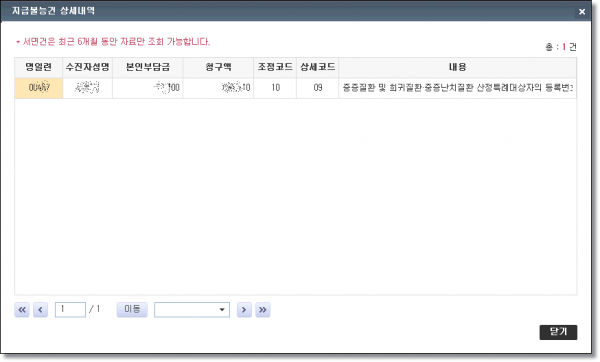Click the 이동 button
This screenshot has width=600, height=362.
(x=132, y=309)
